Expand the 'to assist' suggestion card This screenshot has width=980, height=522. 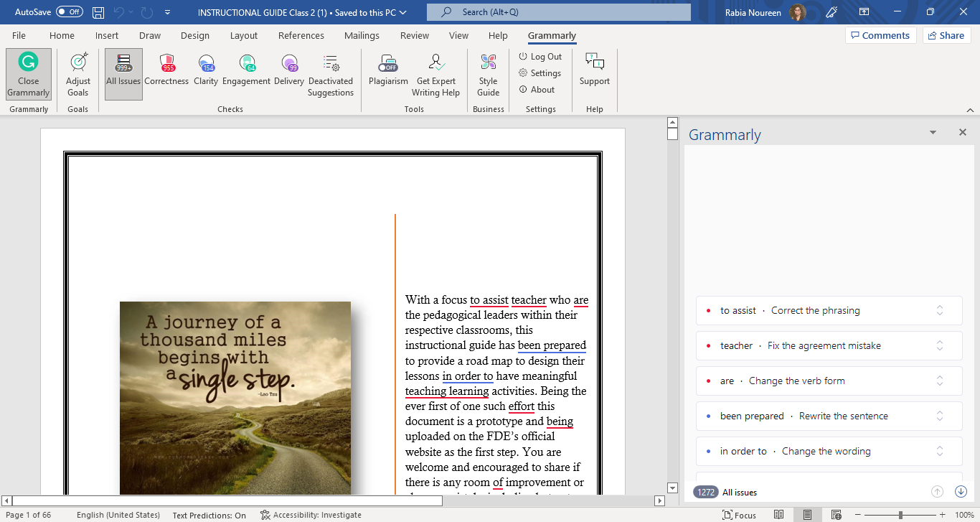coord(939,310)
